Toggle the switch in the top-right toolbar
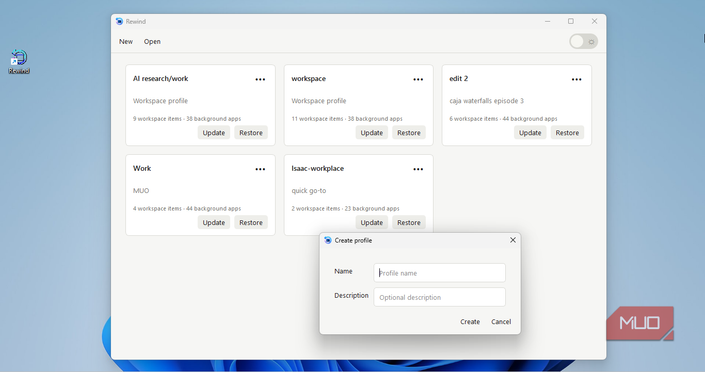Screen dimensions: 705x372 [x=583, y=41]
